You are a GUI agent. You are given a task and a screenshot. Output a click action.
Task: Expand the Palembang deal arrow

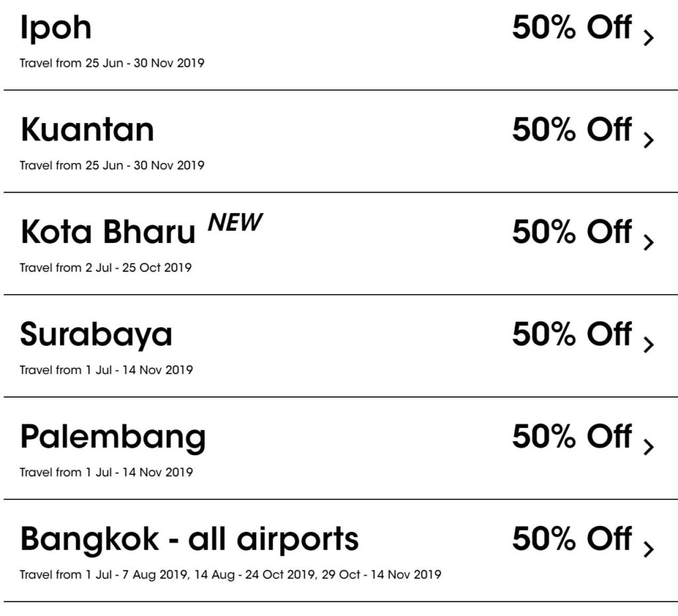(x=648, y=446)
